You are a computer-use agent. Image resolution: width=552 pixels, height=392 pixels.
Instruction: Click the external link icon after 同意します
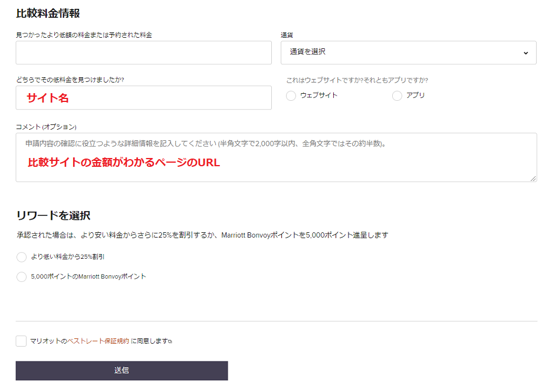170,341
